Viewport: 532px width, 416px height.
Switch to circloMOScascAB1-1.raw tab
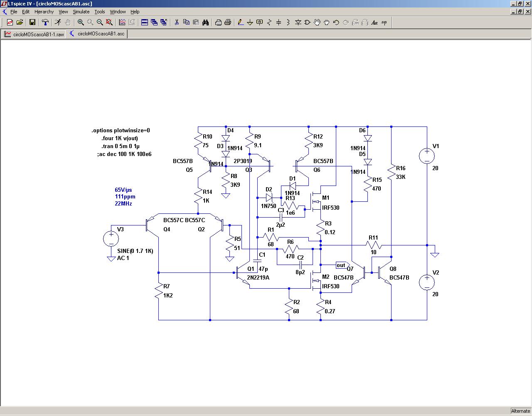(x=34, y=34)
